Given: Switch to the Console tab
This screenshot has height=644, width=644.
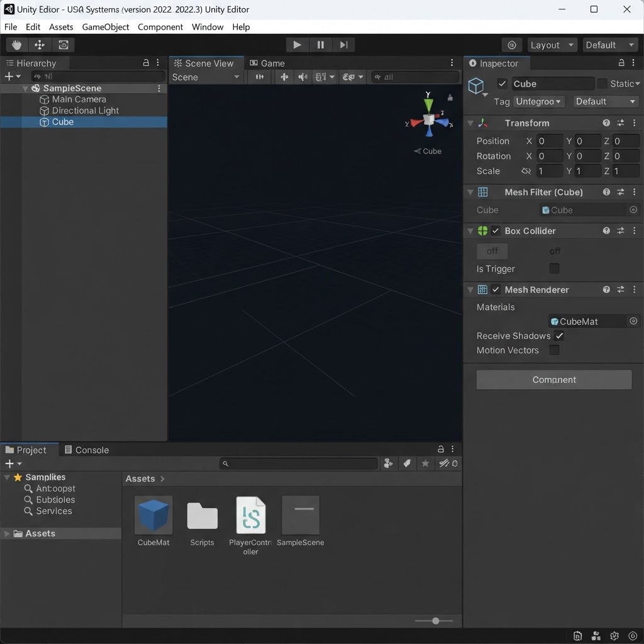Looking at the screenshot, I should coord(87,450).
